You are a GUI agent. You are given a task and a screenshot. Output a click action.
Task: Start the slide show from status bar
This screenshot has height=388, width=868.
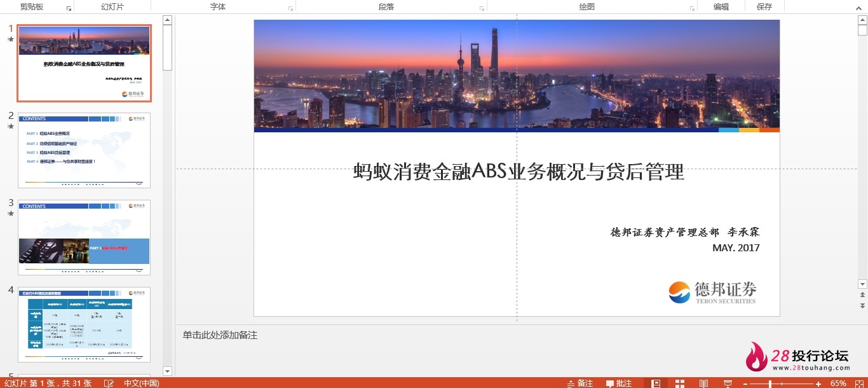728,383
